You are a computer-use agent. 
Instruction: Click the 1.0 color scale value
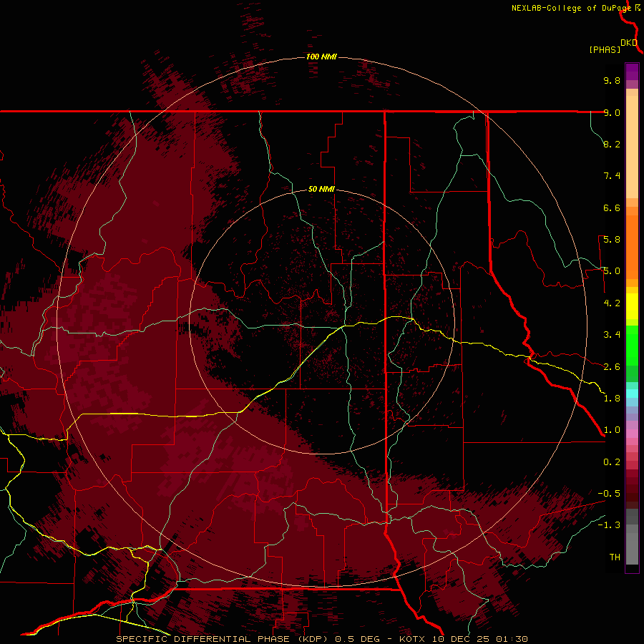(x=612, y=430)
